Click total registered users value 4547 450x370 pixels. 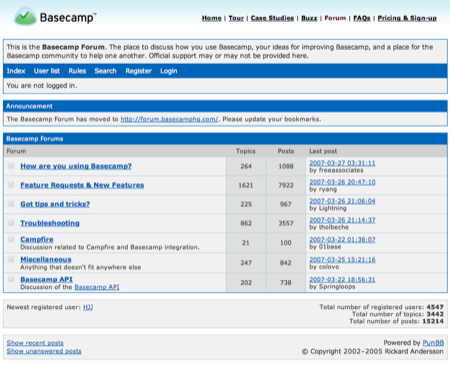[x=435, y=307]
